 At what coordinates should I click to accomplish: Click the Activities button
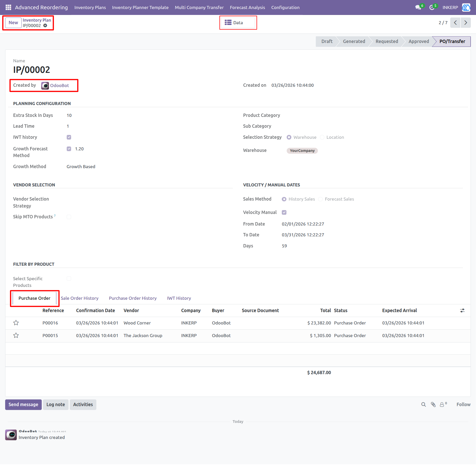tap(83, 404)
